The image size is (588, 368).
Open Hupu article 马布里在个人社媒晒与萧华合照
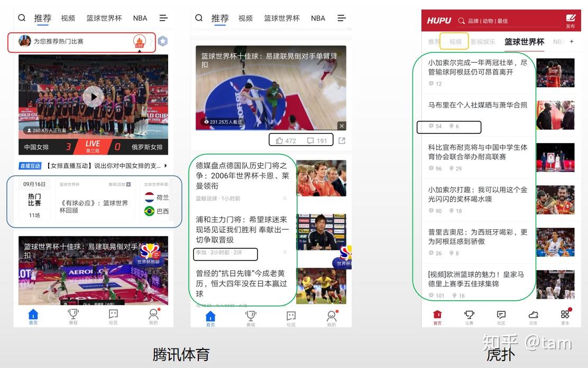click(477, 105)
